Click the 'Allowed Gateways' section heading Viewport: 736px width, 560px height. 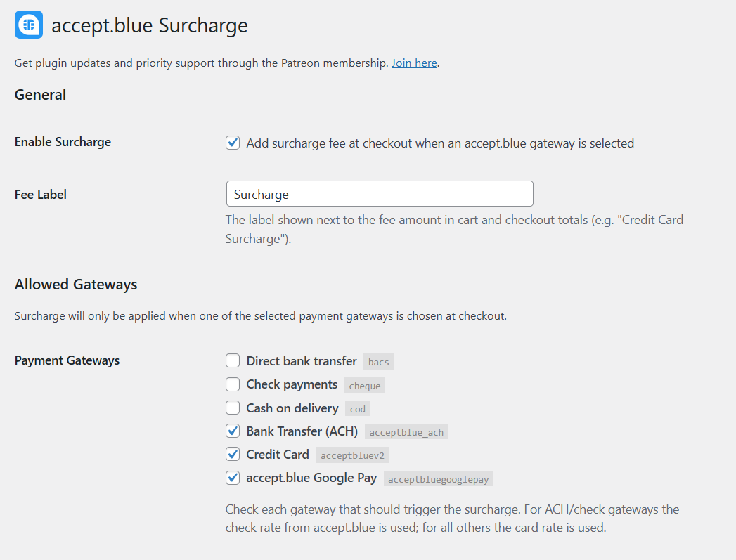[76, 285]
